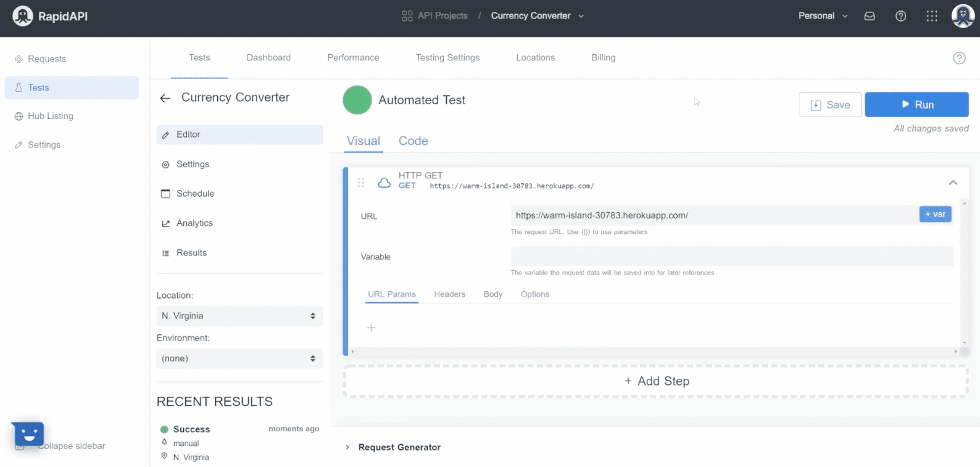Click Add Step
The height and width of the screenshot is (467, 980).
point(656,381)
